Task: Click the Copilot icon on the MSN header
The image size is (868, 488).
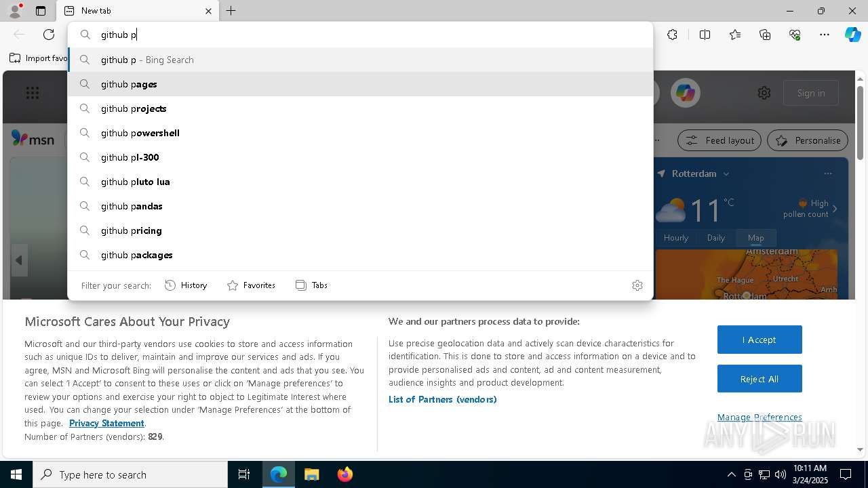Action: (x=685, y=93)
